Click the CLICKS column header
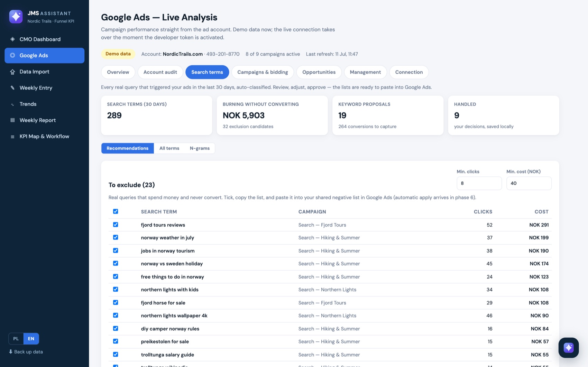The height and width of the screenshot is (367, 588). coord(483,211)
